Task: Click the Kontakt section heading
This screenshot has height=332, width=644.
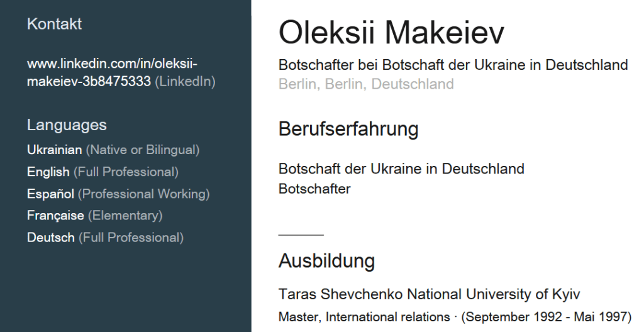Action: 55,25
